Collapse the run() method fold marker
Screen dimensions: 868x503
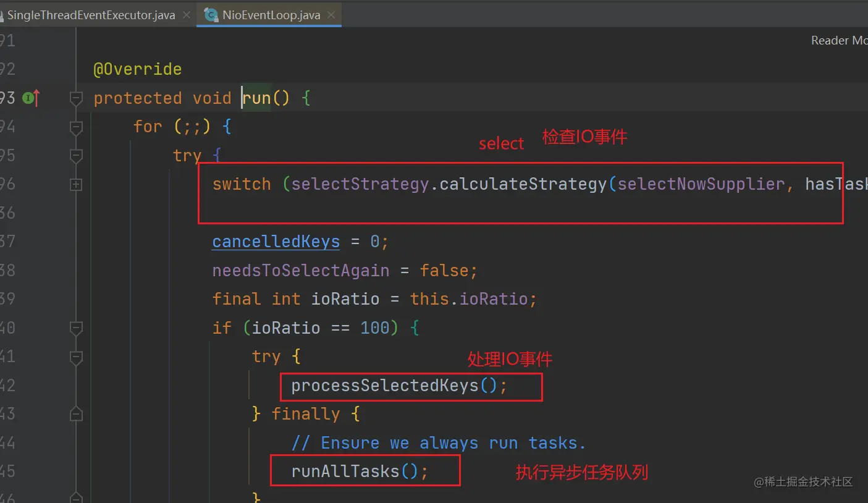coord(76,98)
